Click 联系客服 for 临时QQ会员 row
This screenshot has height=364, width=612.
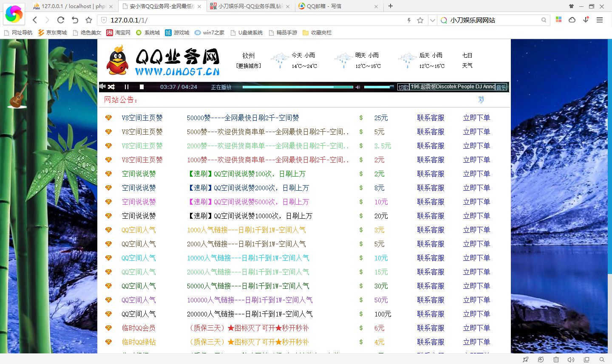click(431, 328)
